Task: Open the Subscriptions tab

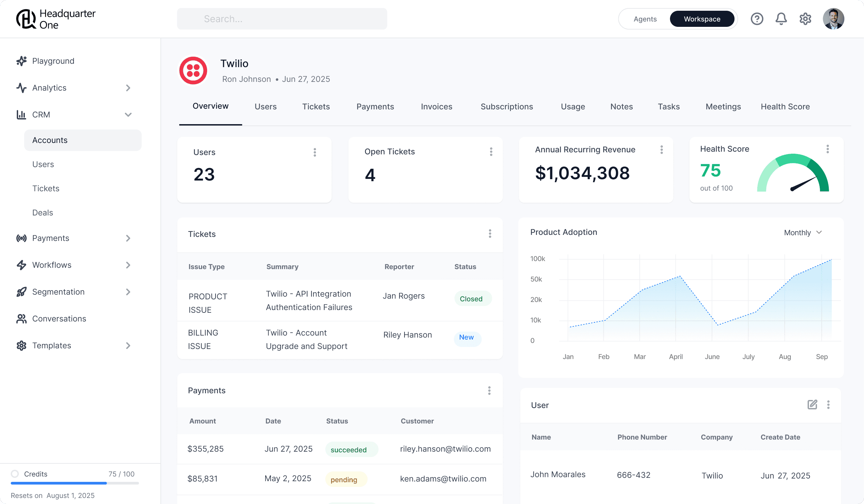Action: click(x=507, y=107)
